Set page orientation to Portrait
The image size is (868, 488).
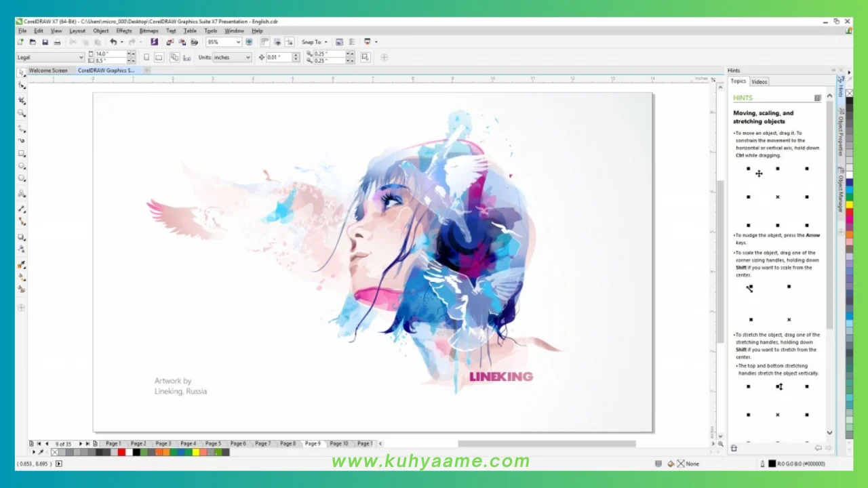click(x=146, y=58)
